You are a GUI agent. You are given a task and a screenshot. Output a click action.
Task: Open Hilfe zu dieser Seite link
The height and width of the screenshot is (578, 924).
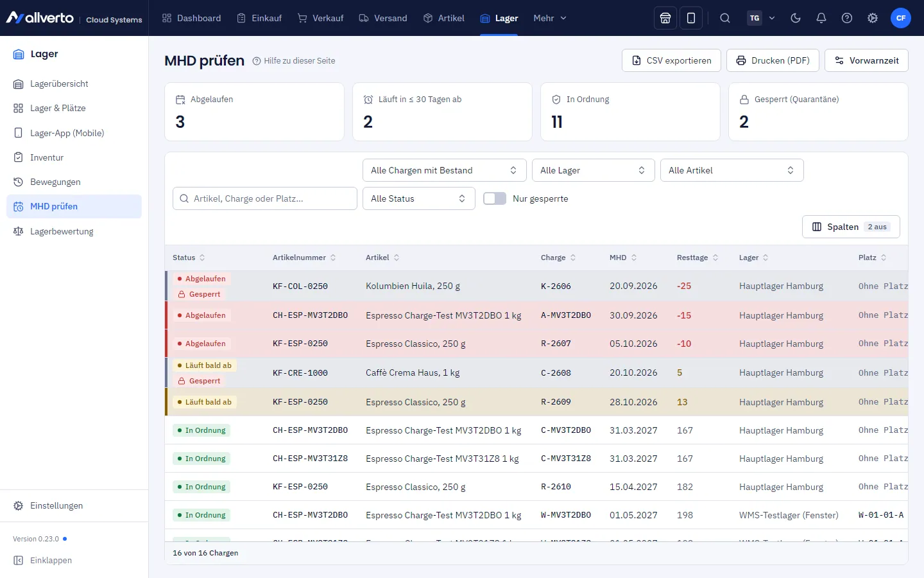(x=294, y=61)
